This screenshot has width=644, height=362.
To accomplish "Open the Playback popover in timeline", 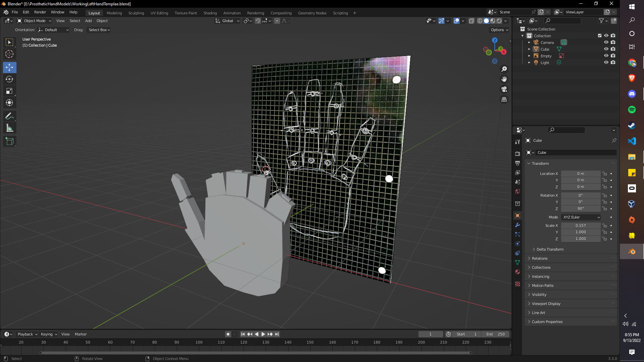I will (x=27, y=334).
